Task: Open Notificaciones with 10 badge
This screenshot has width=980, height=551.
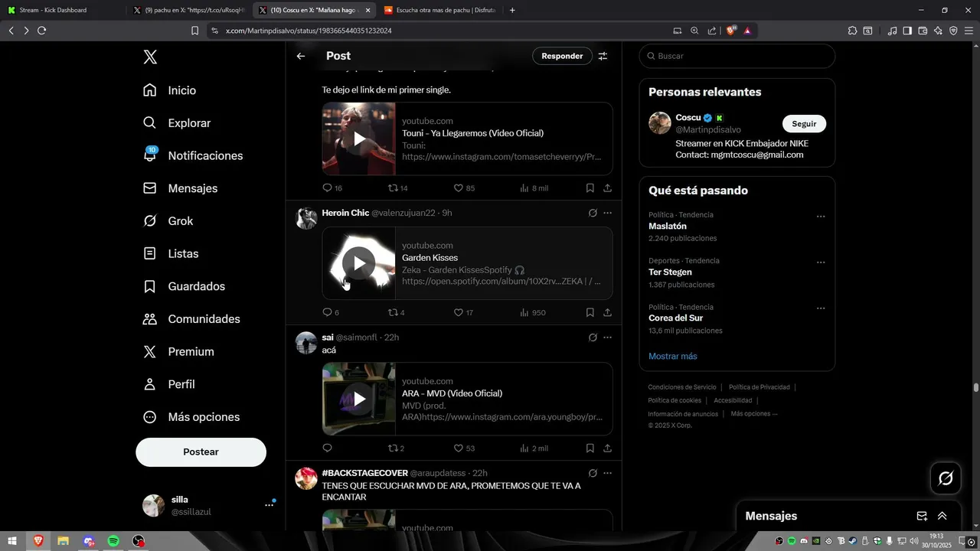Action: pos(193,155)
